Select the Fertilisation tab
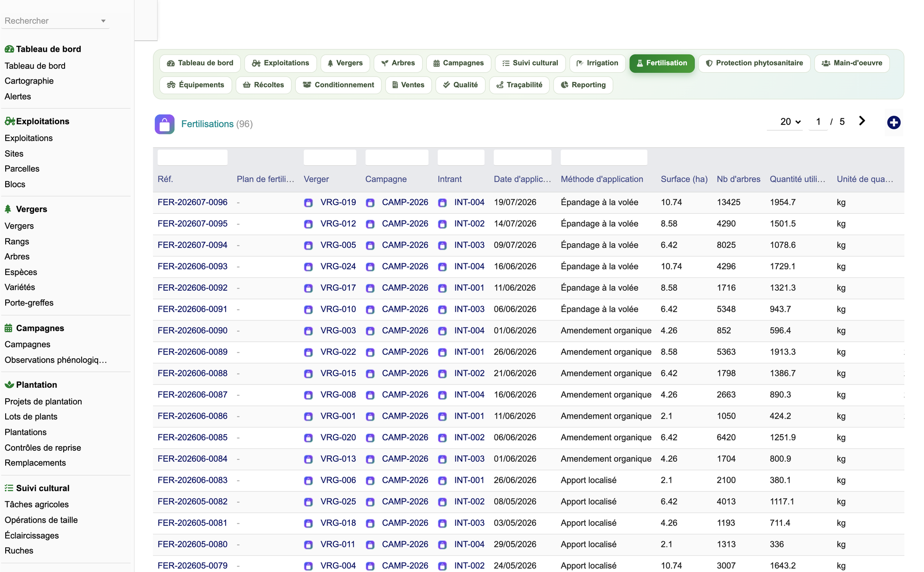 pos(662,63)
